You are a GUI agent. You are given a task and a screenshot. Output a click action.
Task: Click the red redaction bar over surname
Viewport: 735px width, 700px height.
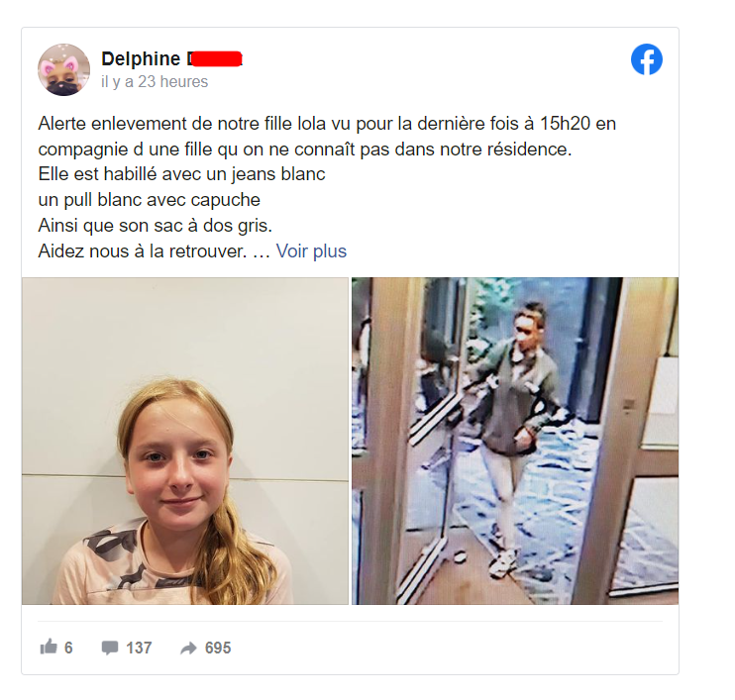point(217,59)
